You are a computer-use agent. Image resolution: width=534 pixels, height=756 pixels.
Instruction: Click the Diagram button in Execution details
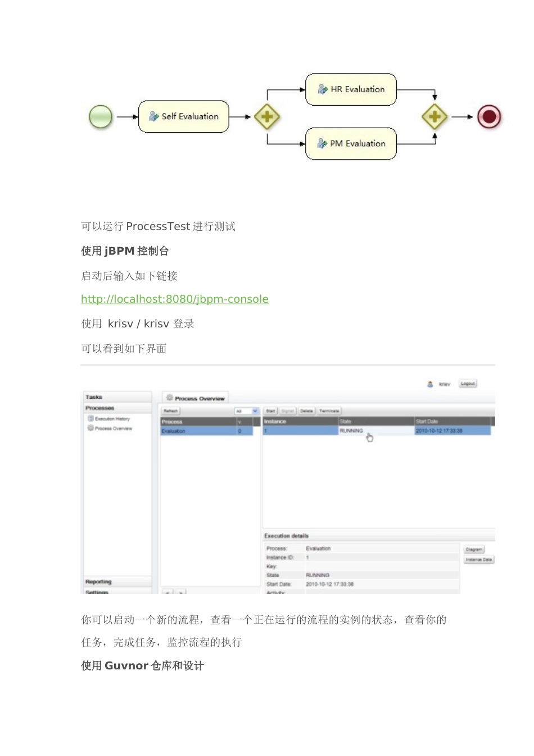click(474, 550)
